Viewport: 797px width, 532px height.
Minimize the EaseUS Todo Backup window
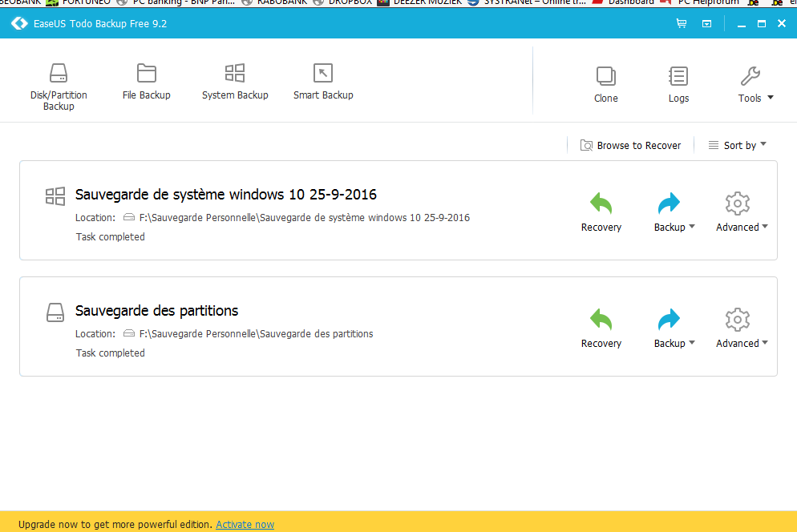[742, 24]
